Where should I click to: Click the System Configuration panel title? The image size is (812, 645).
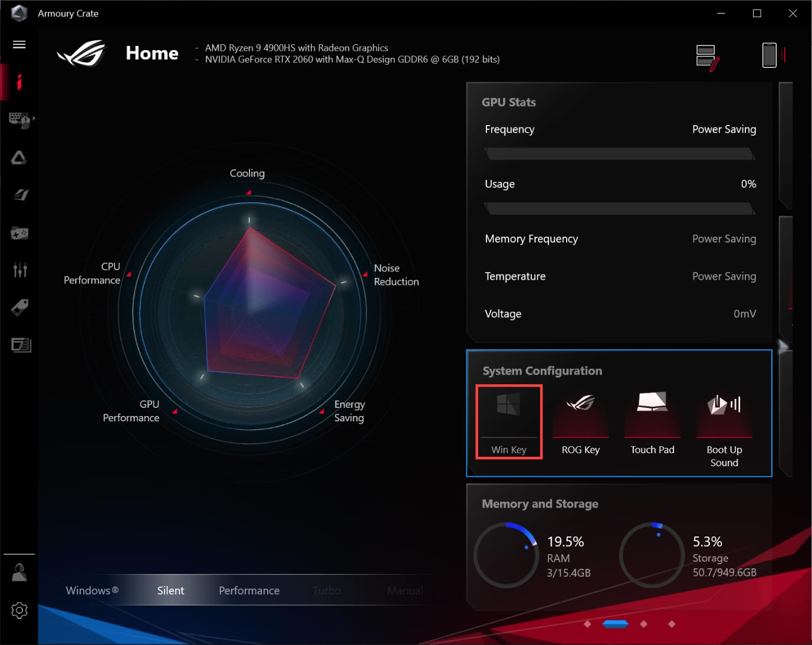click(x=543, y=371)
